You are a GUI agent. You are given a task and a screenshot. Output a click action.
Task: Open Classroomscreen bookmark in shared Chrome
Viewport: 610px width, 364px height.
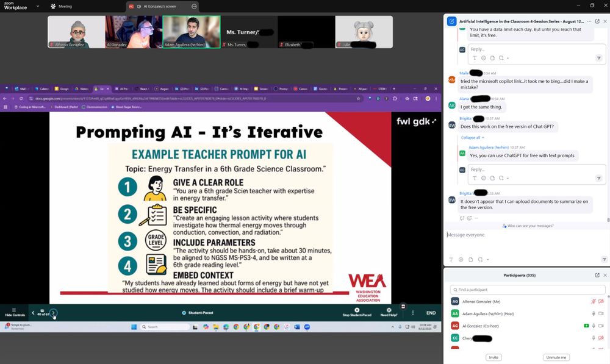95,107
